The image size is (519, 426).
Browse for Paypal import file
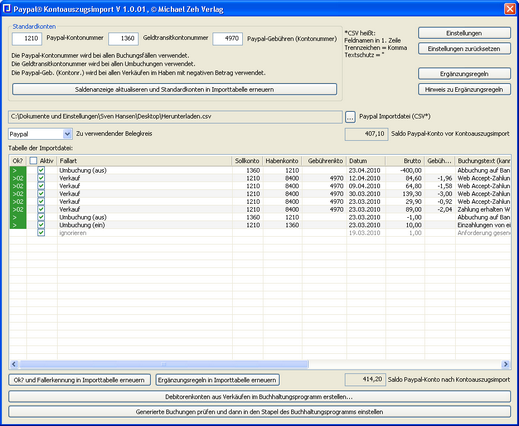350,117
